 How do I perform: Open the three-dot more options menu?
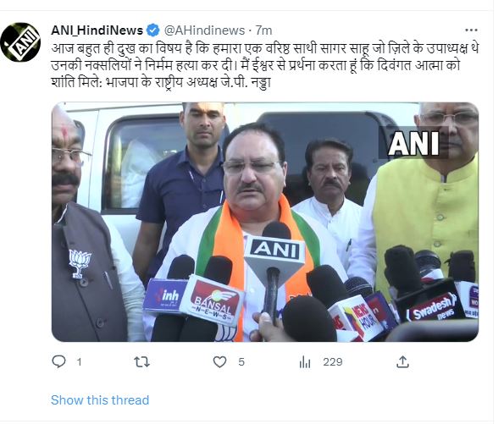click(471, 30)
